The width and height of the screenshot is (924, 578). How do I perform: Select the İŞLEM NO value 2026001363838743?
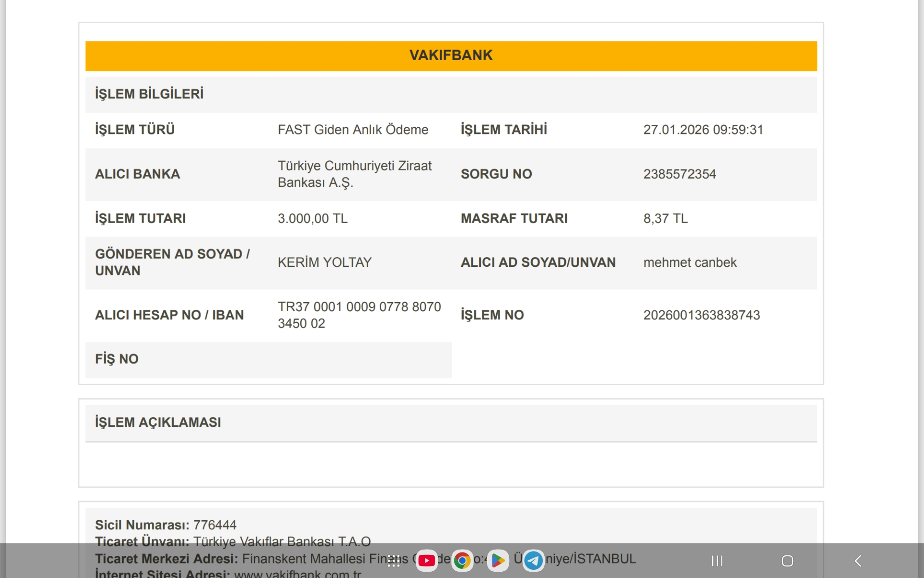click(701, 315)
